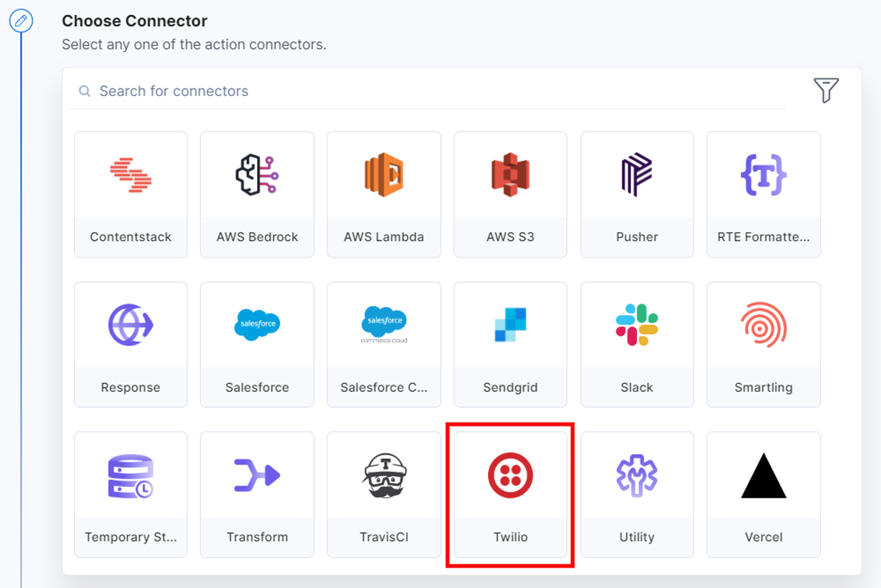
Task: Open the connector filter funnel
Action: tap(826, 90)
